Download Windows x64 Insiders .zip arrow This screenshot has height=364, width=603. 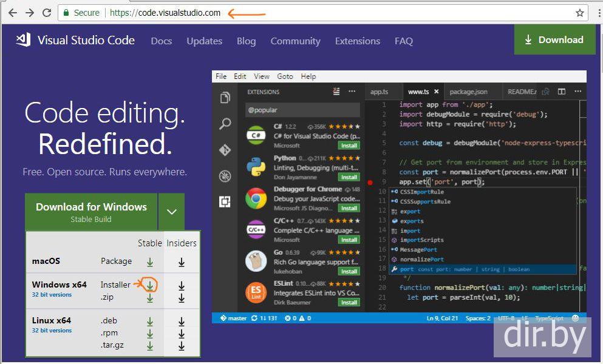pos(182,298)
